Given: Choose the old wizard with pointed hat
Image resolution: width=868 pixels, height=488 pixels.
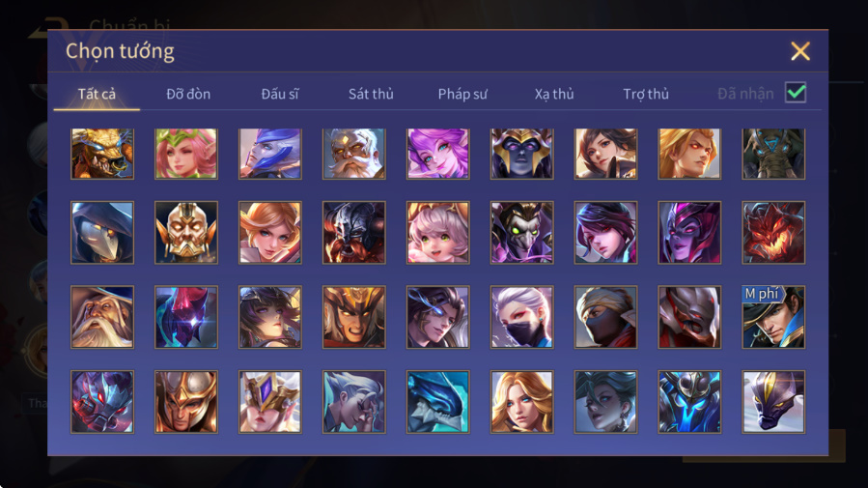Looking at the screenshot, I should [101, 317].
